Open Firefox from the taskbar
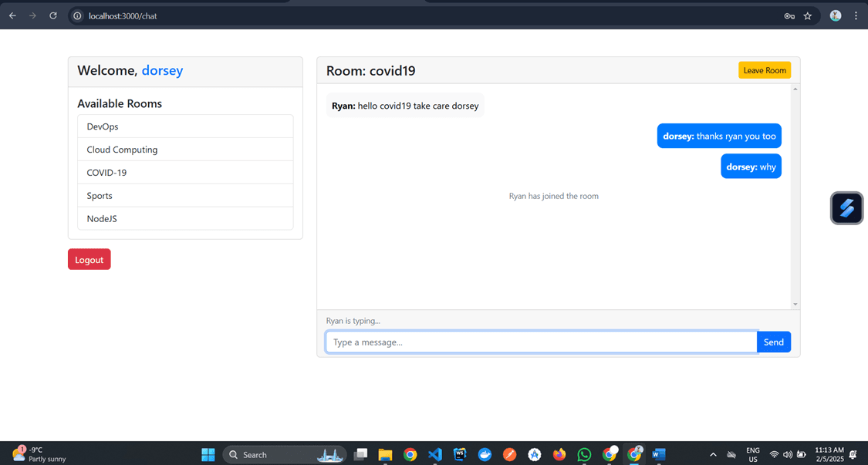This screenshot has width=868, height=465. [x=559, y=454]
